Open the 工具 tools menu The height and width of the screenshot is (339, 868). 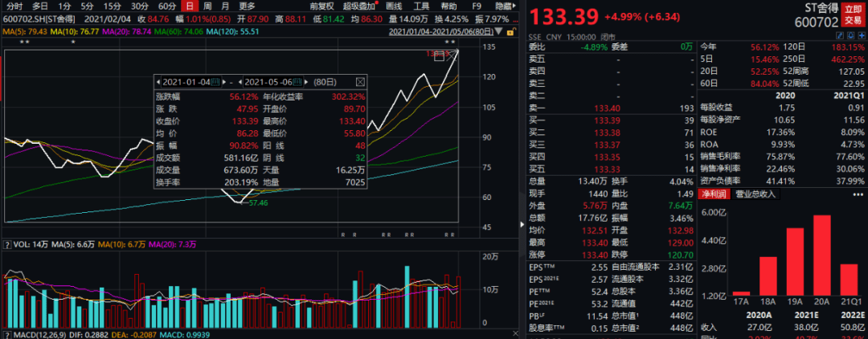(421, 6)
